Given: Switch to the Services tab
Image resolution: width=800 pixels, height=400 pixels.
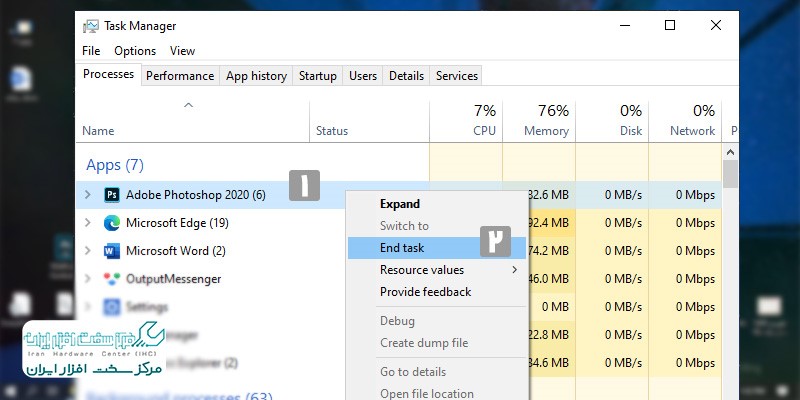Looking at the screenshot, I should pos(457,76).
